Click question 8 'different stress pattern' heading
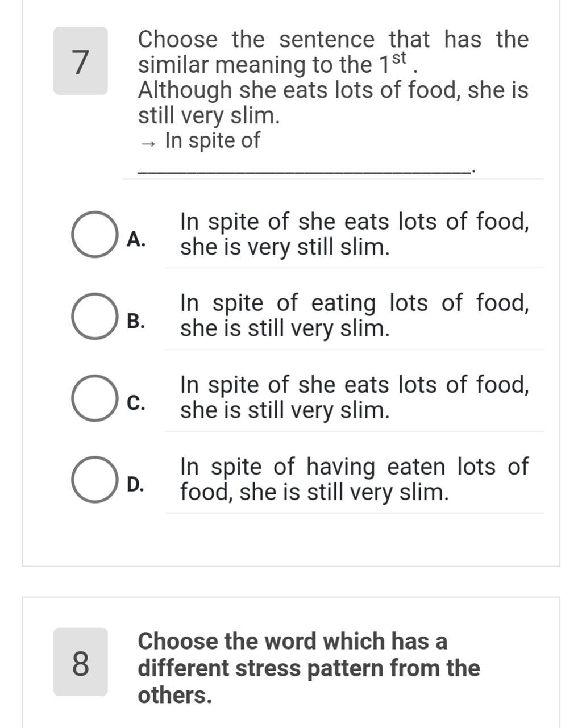 309,668
